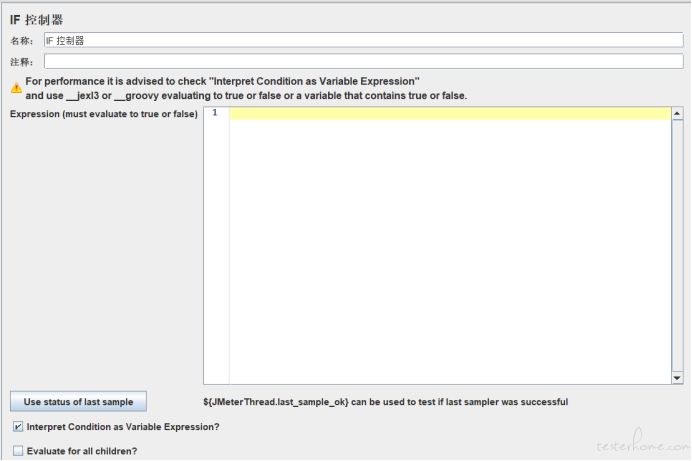Image resolution: width=692 pixels, height=461 pixels.
Task: Click the blank area of the expression editor
Action: 449,250
